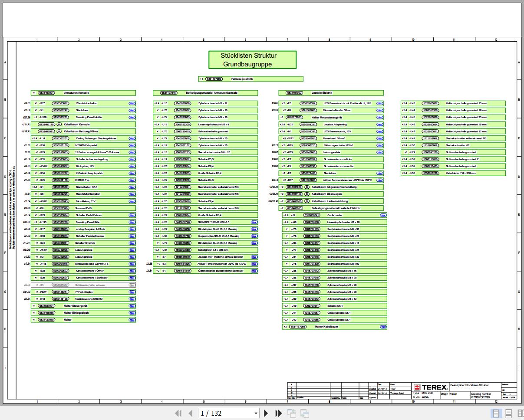Open the link icon beside Cable holder
Screen dimensions: 524x420
(383, 215)
